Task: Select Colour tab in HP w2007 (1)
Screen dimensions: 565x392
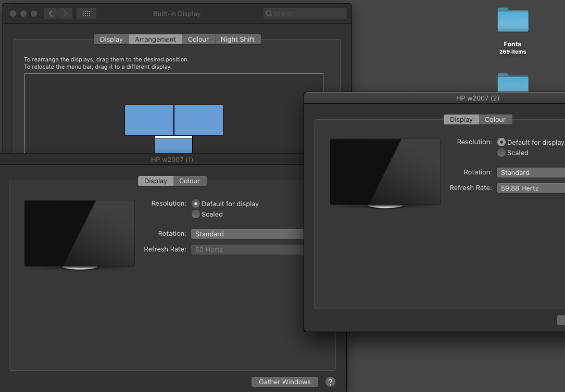Action: [x=190, y=181]
